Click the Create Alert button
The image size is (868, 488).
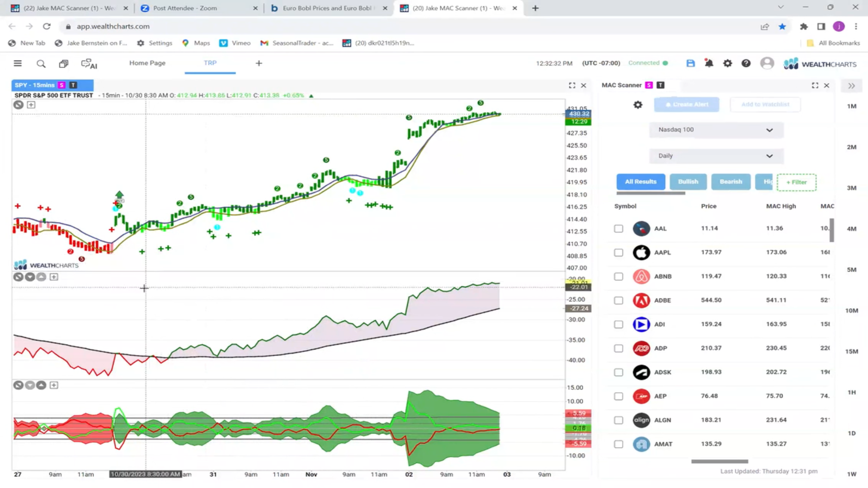coord(686,104)
